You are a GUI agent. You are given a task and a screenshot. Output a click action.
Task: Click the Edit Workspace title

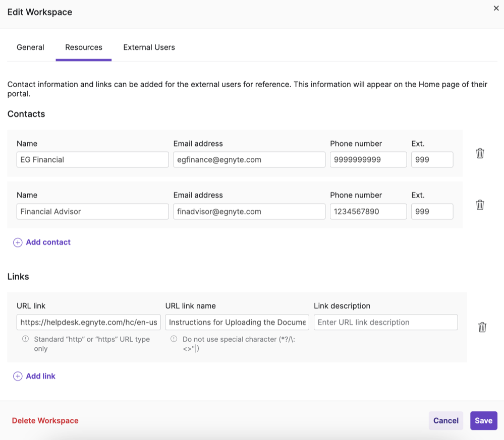click(x=40, y=12)
